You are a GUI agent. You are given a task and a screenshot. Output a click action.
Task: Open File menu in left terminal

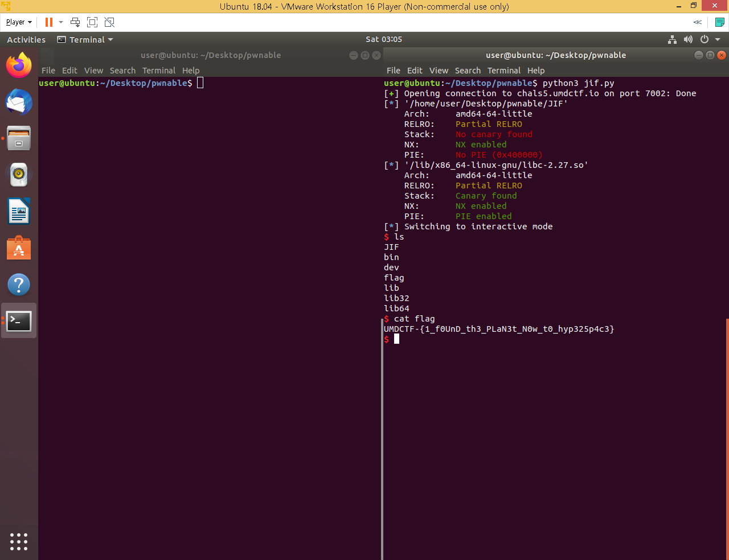[48, 71]
